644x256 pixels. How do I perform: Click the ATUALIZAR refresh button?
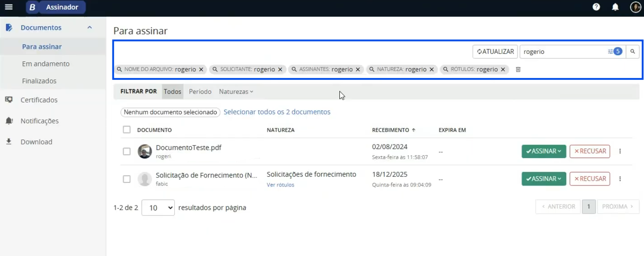tap(495, 51)
